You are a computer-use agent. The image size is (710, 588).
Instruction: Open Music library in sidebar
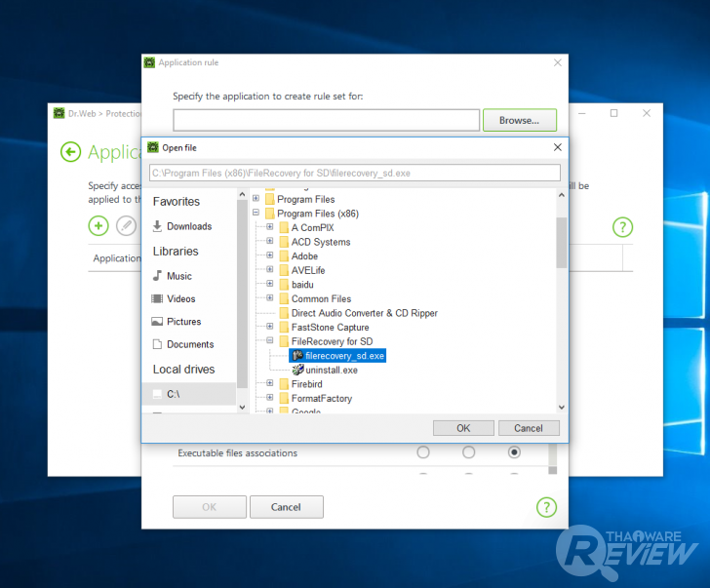click(x=178, y=276)
